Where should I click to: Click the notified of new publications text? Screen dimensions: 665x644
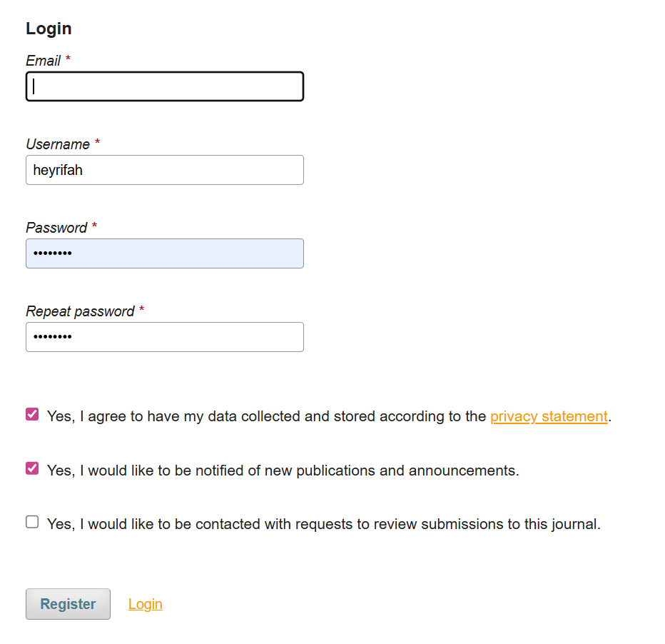(283, 471)
